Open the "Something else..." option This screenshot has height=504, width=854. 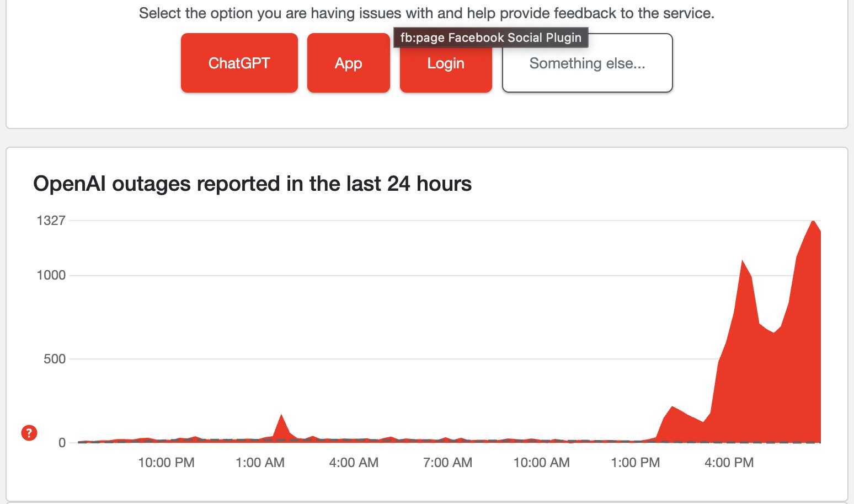click(x=587, y=63)
